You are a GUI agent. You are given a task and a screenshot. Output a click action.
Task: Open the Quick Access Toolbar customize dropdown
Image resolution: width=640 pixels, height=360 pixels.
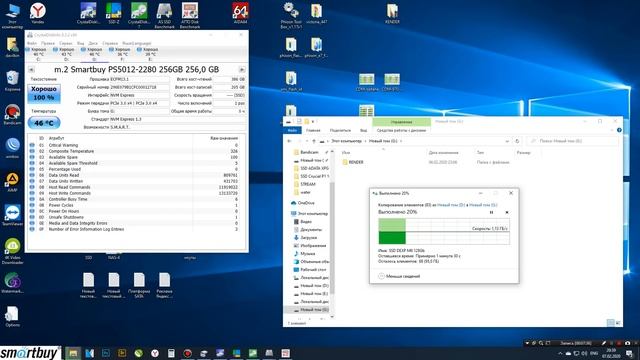point(313,122)
